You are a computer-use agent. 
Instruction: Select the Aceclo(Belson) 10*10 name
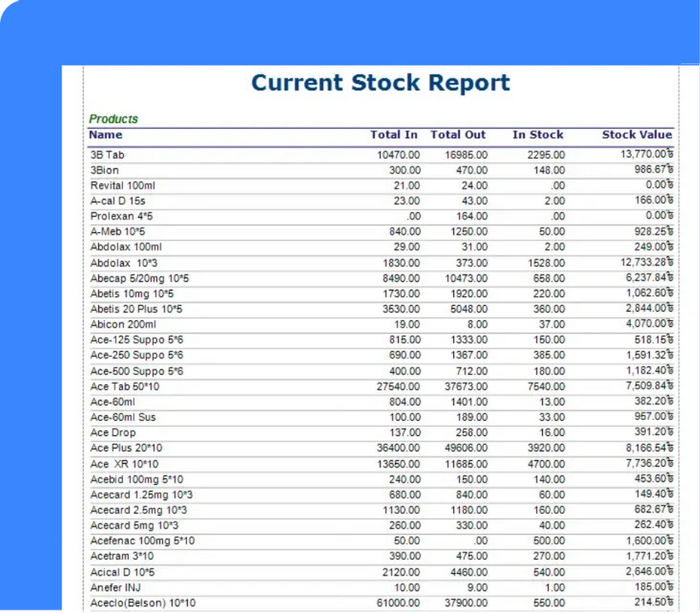pos(143,603)
